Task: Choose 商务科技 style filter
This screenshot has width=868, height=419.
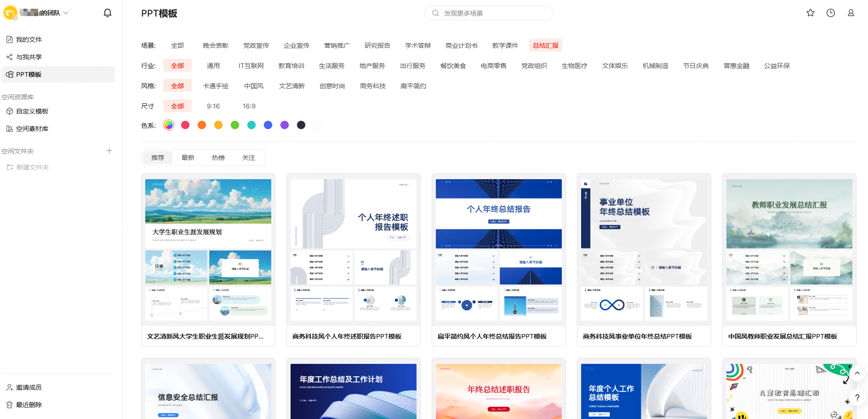Action: point(373,86)
